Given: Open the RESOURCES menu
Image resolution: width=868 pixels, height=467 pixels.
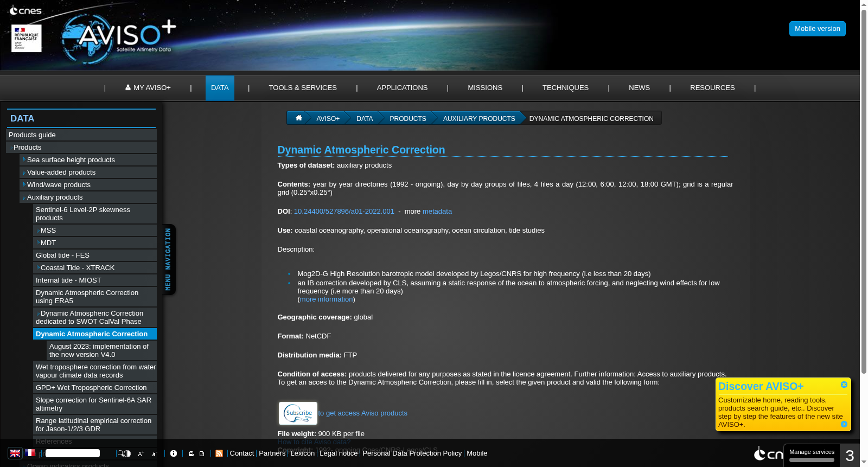Looking at the screenshot, I should point(712,87).
